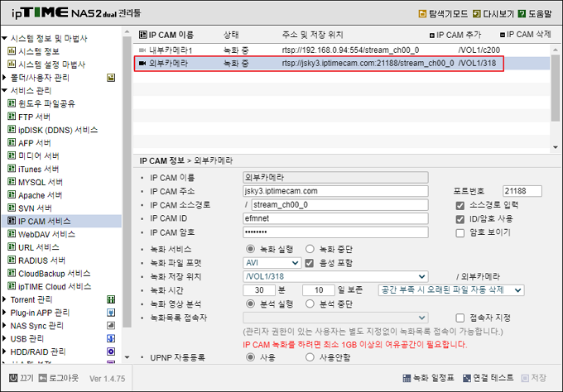Select UPNP 사용안함 radio button
This screenshot has height=392, width=563.
click(x=310, y=357)
